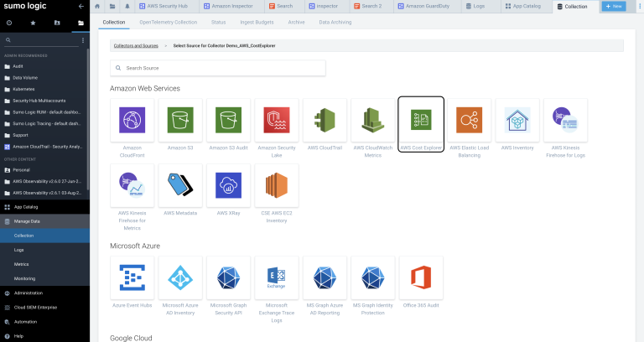Open sidebar search options kebab menu
Viewport: 644px width, 342px height.
click(83, 40)
